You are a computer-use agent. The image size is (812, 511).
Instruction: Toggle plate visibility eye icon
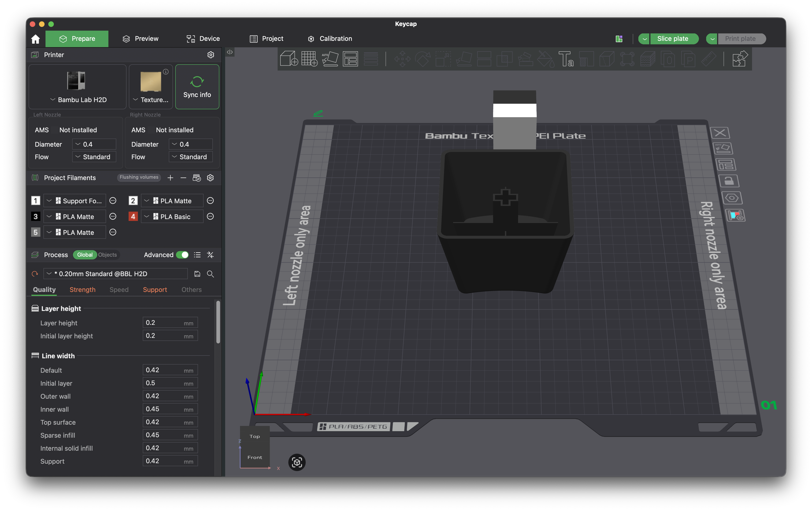732,198
